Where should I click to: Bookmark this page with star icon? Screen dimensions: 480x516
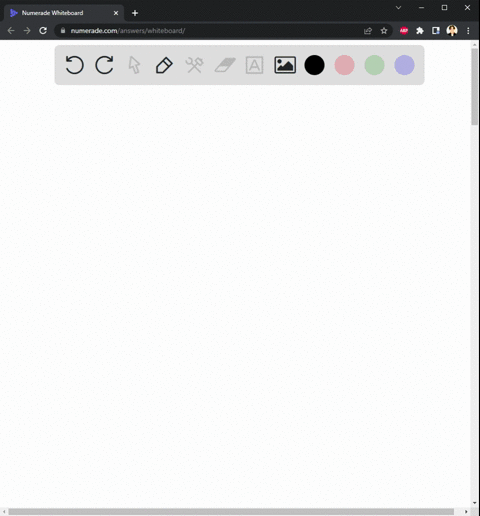[384, 31]
